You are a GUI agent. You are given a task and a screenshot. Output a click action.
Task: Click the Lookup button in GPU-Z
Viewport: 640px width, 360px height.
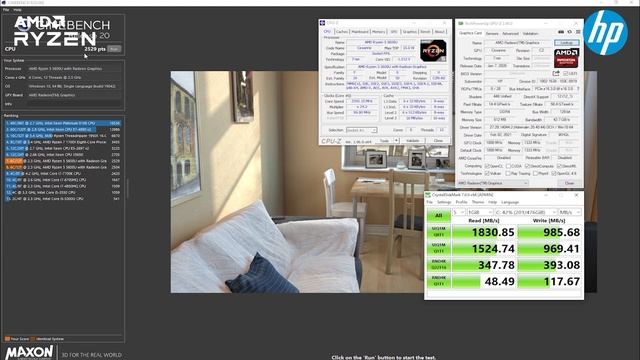[567, 43]
